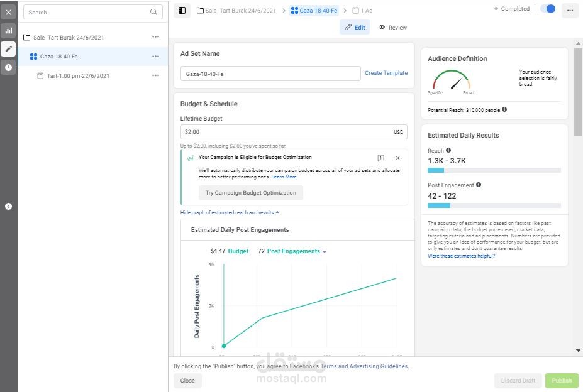Screen dimensions: 583x392
Task: Switch to the Review tab
Action: pos(392,28)
